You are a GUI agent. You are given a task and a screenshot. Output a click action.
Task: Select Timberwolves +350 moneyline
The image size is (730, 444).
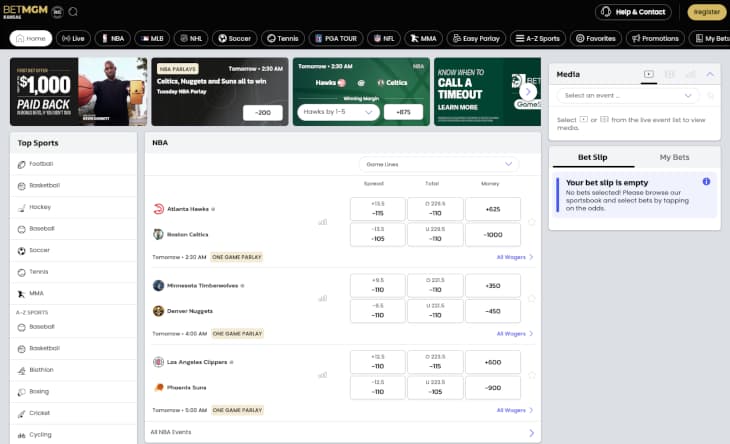point(493,285)
